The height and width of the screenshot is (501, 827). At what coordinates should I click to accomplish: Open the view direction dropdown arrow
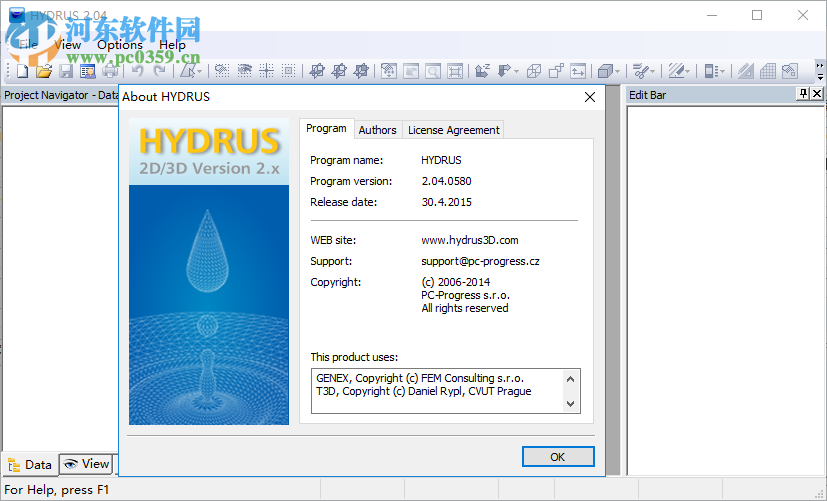(516, 71)
